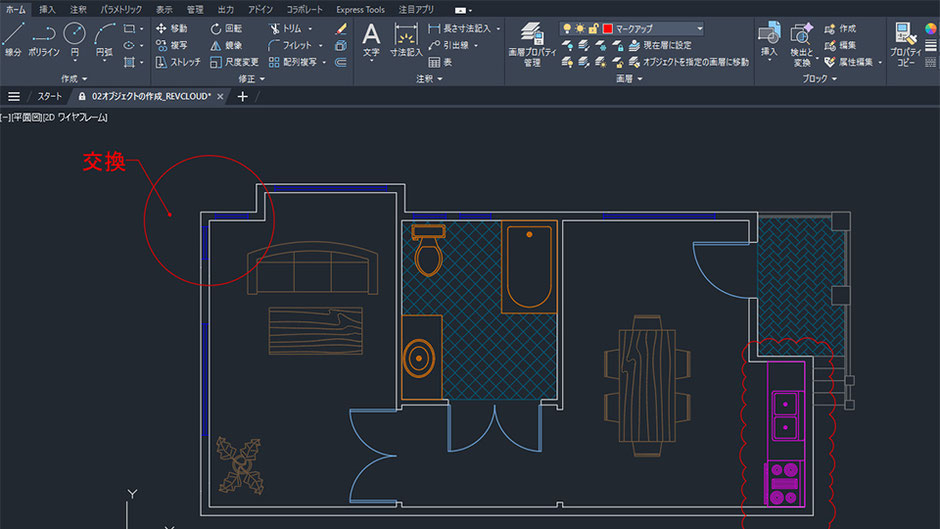Expand the 画層 panel
940x529 pixels.
coord(629,79)
